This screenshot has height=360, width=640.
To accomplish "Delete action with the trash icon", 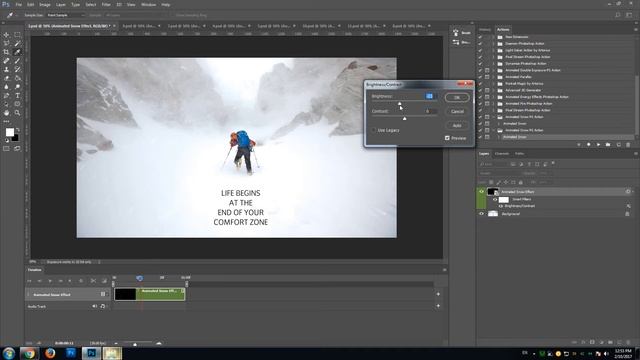I will tap(628, 144).
